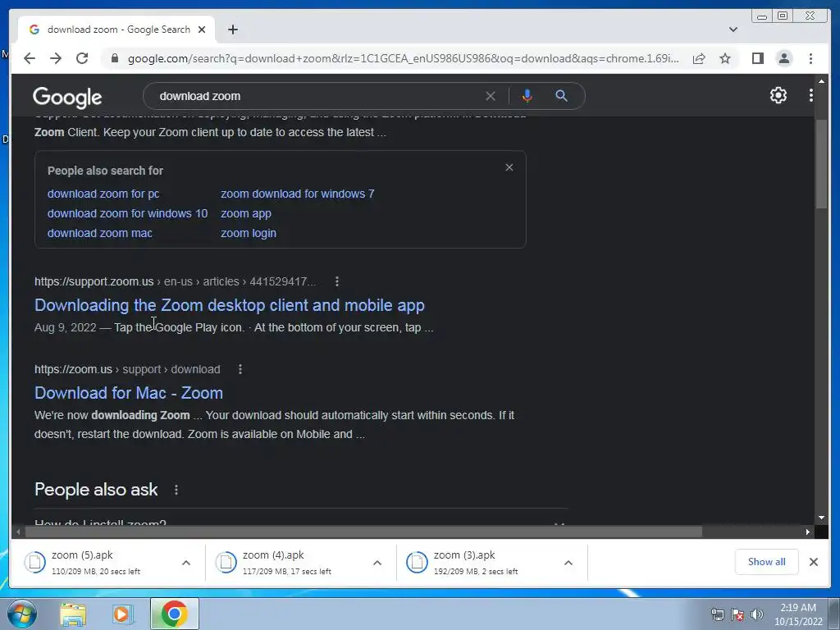The width and height of the screenshot is (840, 630).
Task: Open 'download zoom for pc' suggestion
Action: (103, 194)
